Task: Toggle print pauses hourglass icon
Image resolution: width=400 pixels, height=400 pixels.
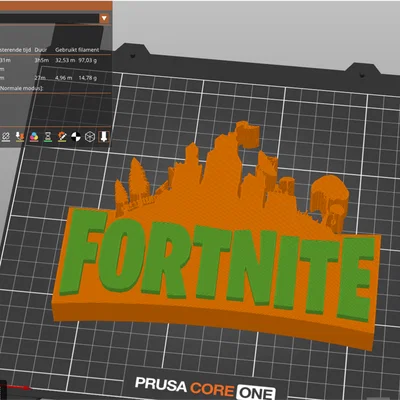Action: click(x=48, y=137)
